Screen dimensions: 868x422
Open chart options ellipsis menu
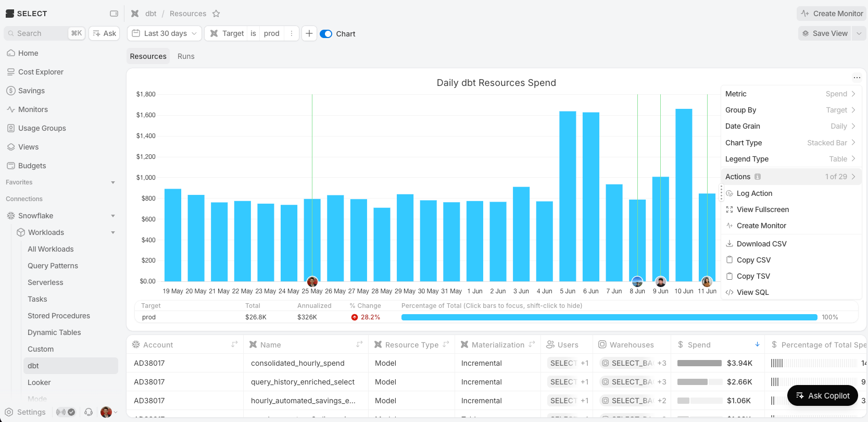pyautogui.click(x=857, y=78)
